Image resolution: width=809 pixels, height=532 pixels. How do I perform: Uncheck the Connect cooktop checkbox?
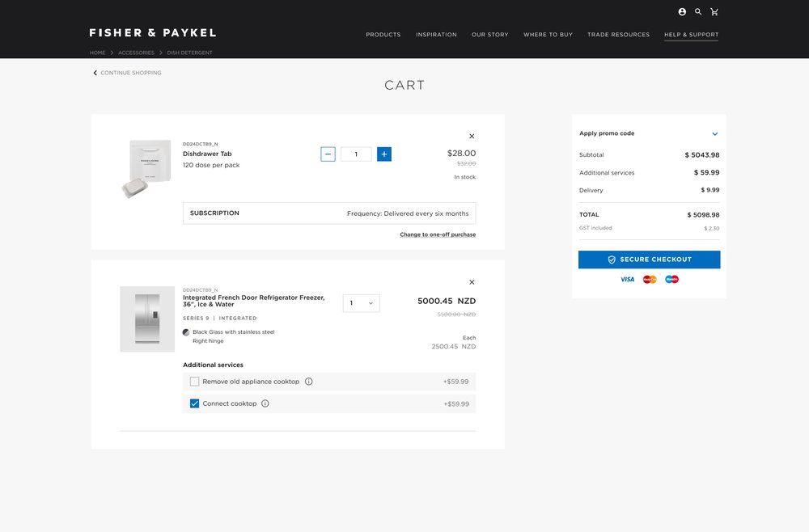(194, 403)
